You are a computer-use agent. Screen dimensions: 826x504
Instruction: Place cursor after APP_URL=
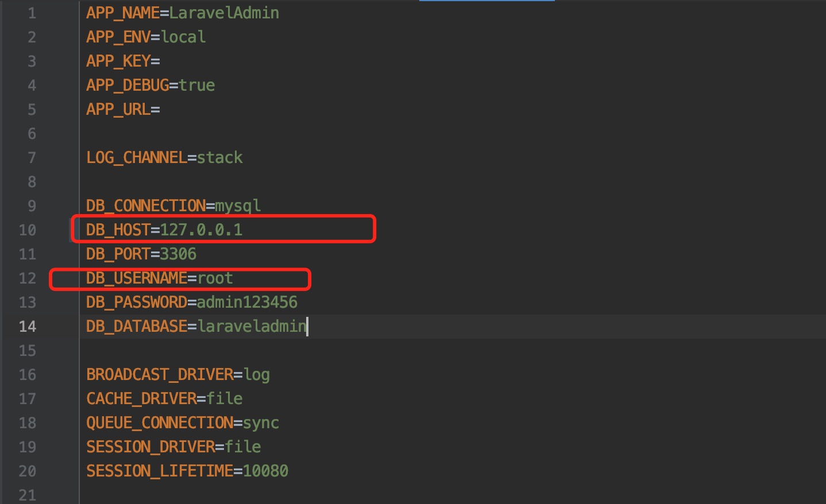161,109
